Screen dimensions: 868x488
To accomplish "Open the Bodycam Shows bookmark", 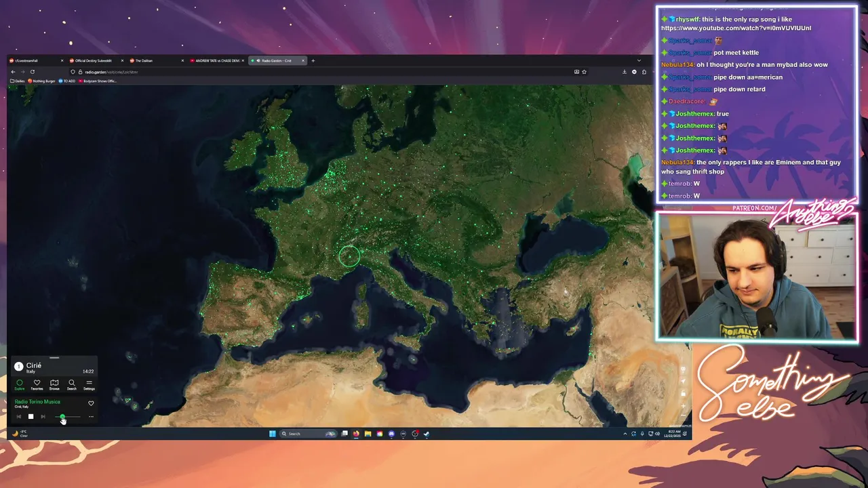I will 97,81.
